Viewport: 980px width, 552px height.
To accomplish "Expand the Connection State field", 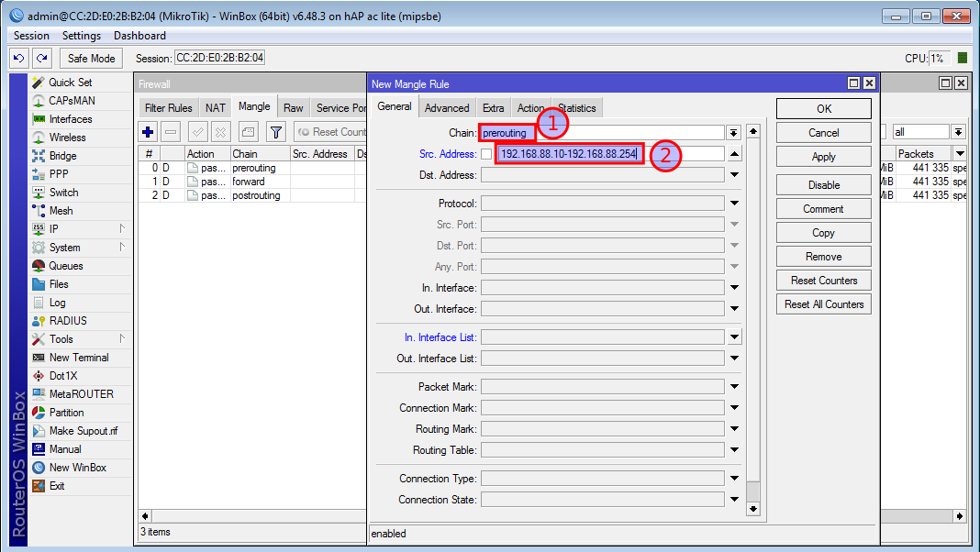I will coord(734,500).
